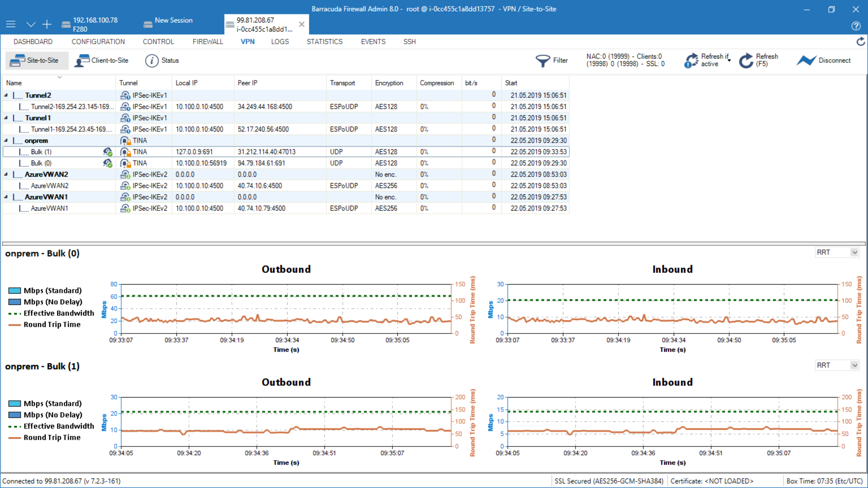This screenshot has height=488, width=868.
Task: Select the AzureVWAN2 child tunnel row
Action: pyautogui.click(x=286, y=186)
